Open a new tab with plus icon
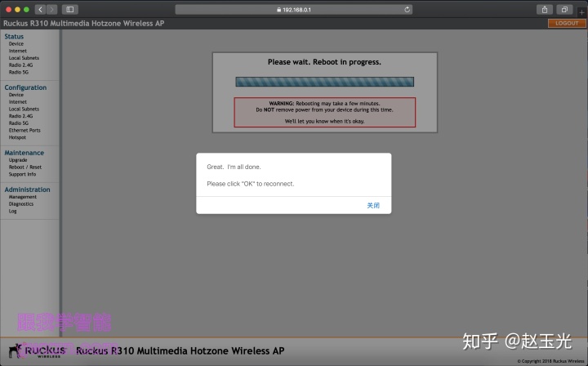 [x=581, y=12]
